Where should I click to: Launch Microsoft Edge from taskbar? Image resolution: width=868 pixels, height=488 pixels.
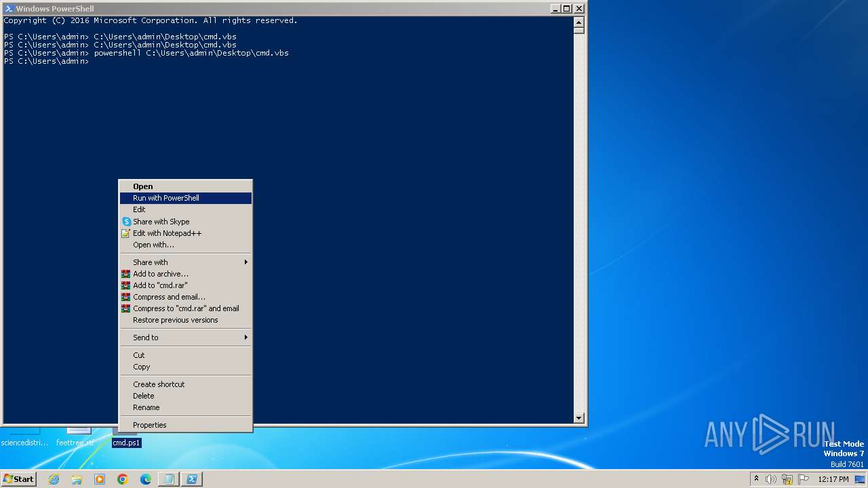(x=146, y=479)
